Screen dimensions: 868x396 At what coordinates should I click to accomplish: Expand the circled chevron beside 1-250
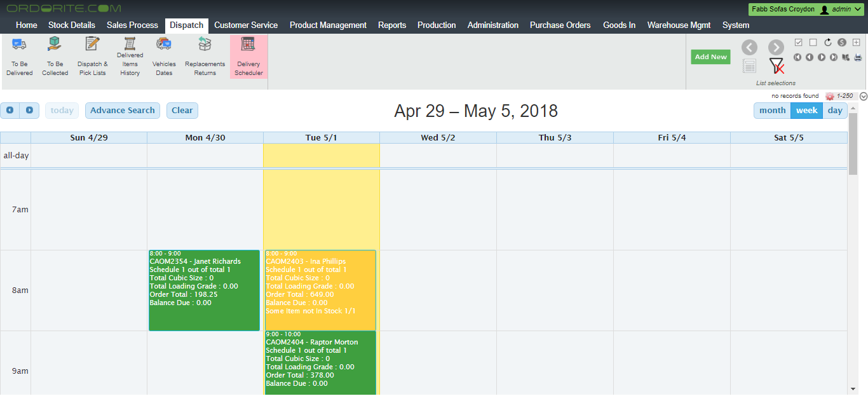tap(863, 97)
